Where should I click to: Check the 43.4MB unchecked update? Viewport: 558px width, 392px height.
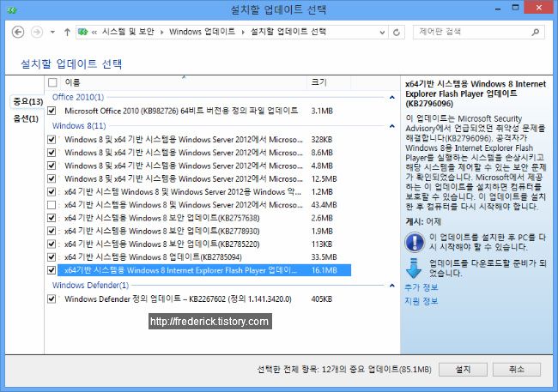pos(52,205)
